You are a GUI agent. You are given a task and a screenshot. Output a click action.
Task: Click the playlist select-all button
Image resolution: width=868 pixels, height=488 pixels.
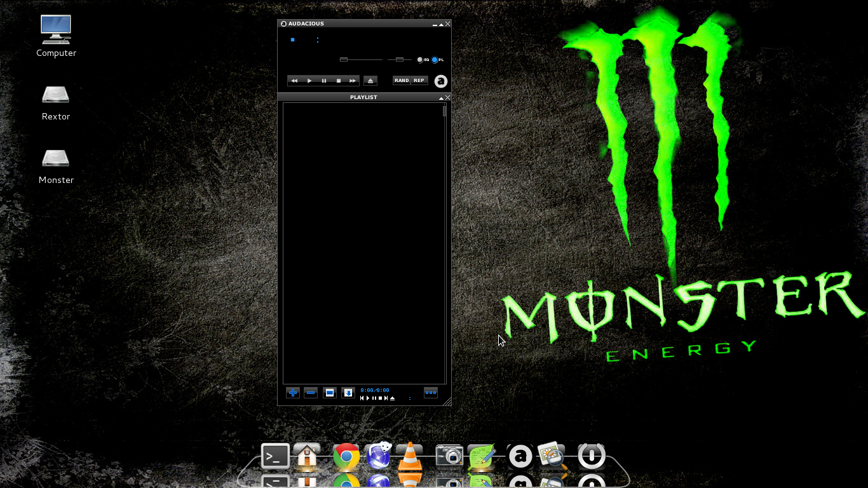point(329,393)
